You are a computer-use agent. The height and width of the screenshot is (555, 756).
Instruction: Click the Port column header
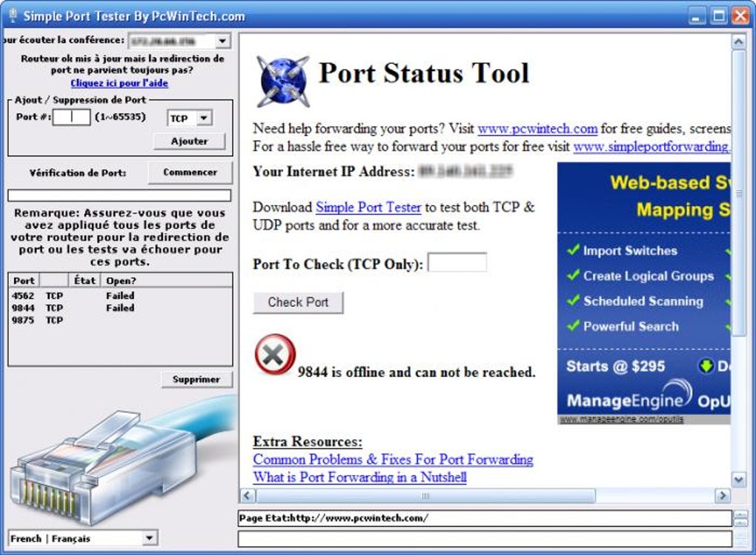tap(24, 281)
